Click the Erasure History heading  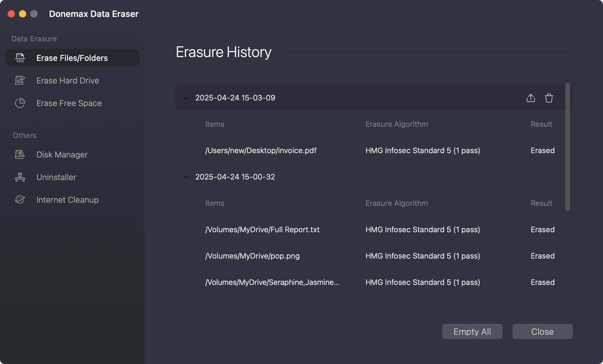[x=224, y=52]
